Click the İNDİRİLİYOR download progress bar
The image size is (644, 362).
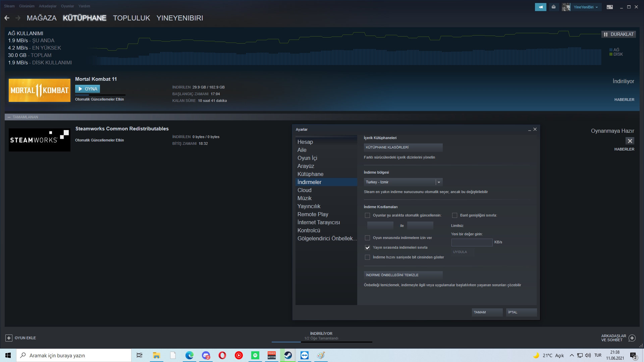pyautogui.click(x=322, y=342)
